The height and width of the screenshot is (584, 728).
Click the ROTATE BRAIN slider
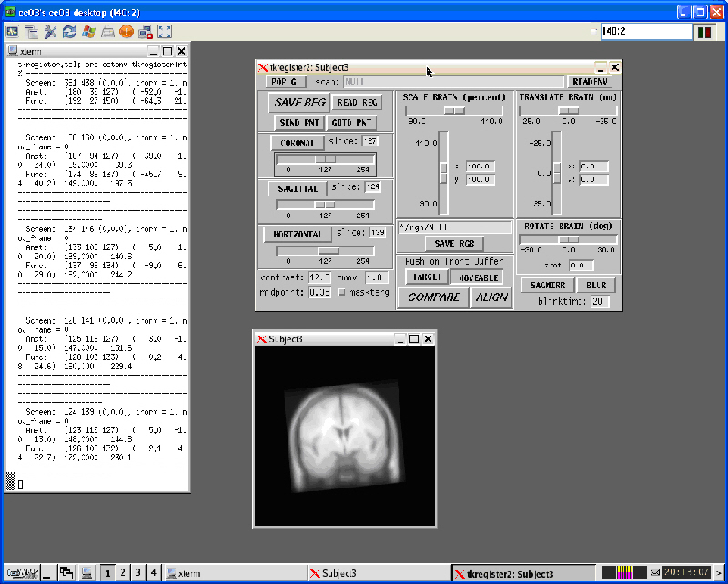click(568, 239)
